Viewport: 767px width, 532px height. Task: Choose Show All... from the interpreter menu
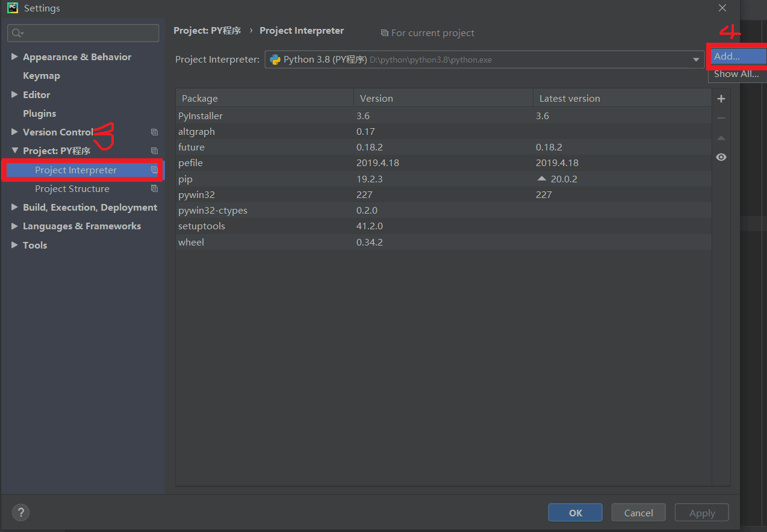(737, 74)
